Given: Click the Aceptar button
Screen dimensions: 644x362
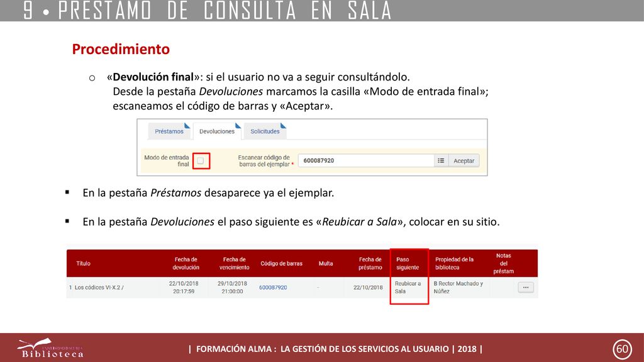Looking at the screenshot, I should [464, 160].
